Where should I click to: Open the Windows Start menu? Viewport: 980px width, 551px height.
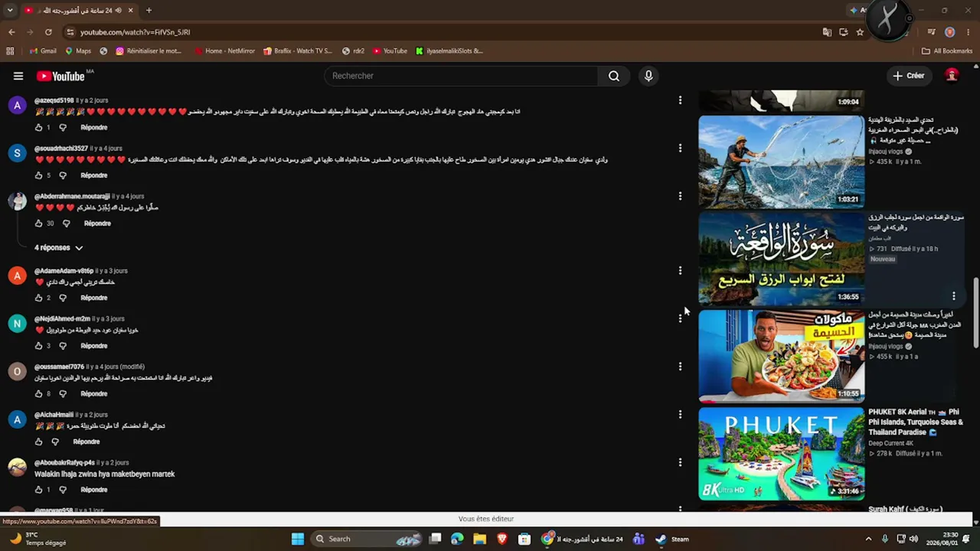point(298,539)
